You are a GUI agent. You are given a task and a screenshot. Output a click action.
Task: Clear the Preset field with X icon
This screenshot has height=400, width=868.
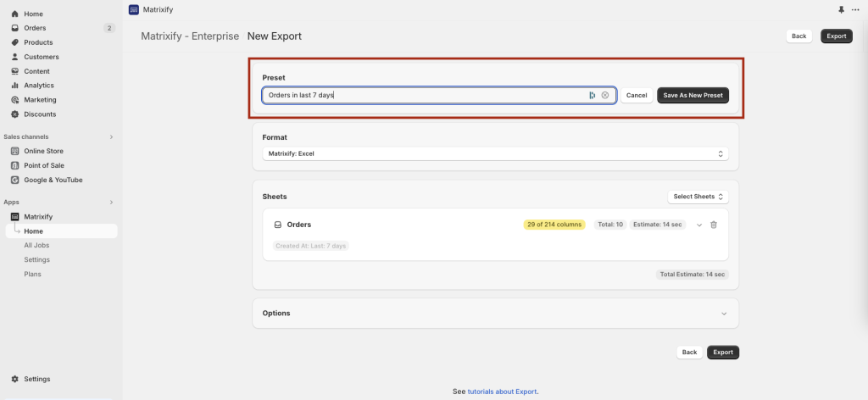[x=605, y=96]
